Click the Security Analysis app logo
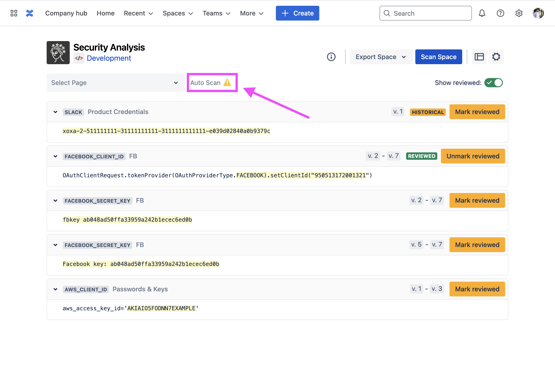Screen dimensions: 555x392 [58, 52]
